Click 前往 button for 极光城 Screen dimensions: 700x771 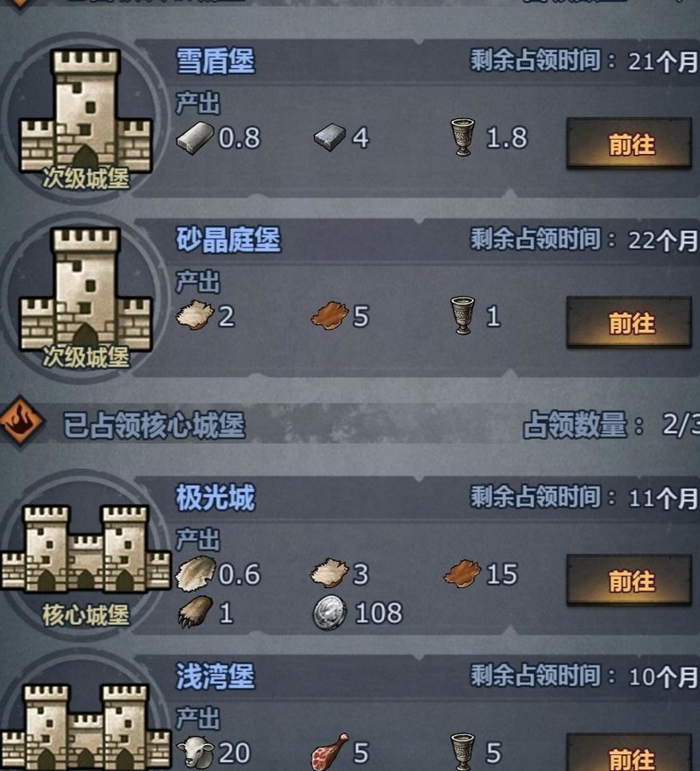(629, 580)
